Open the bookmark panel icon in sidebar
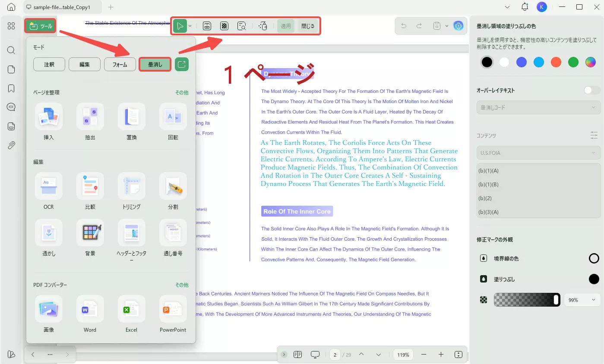 [x=11, y=88]
